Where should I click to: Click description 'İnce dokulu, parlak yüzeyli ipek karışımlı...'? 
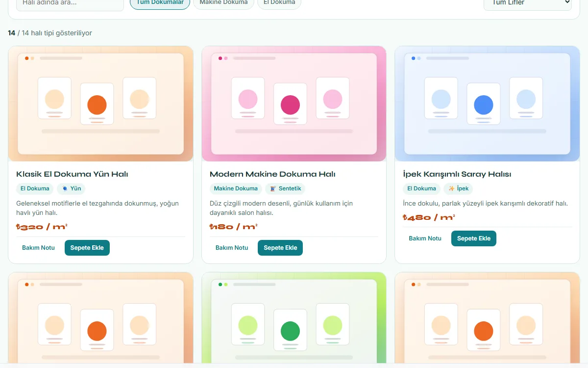[485, 203]
